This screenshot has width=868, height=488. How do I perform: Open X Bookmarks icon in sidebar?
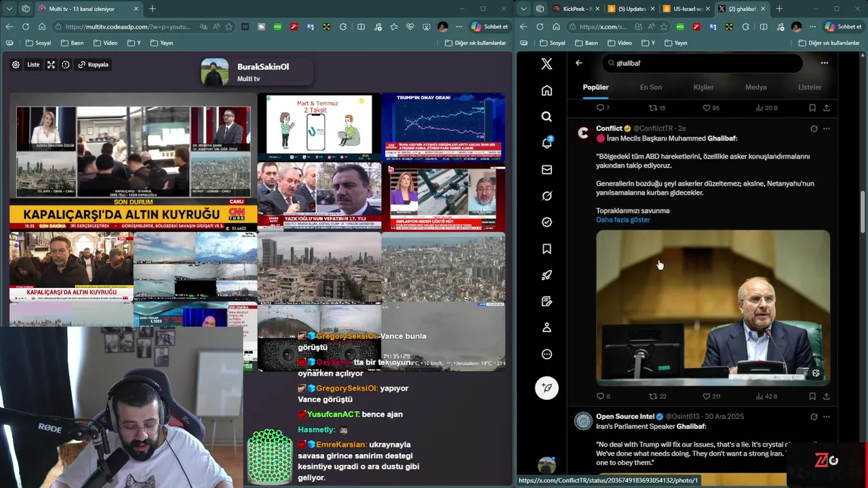(x=547, y=249)
